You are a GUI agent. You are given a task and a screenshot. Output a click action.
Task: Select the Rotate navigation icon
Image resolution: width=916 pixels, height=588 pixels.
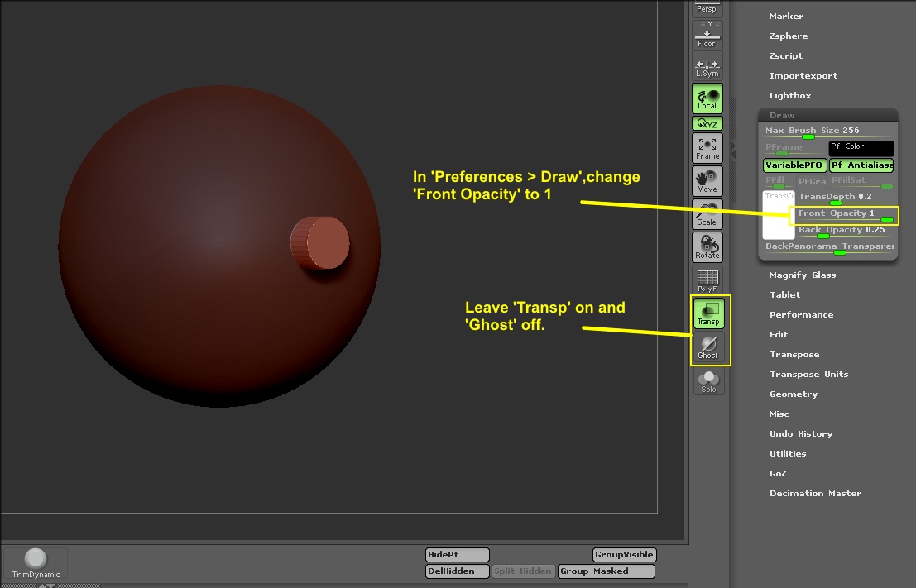click(707, 246)
